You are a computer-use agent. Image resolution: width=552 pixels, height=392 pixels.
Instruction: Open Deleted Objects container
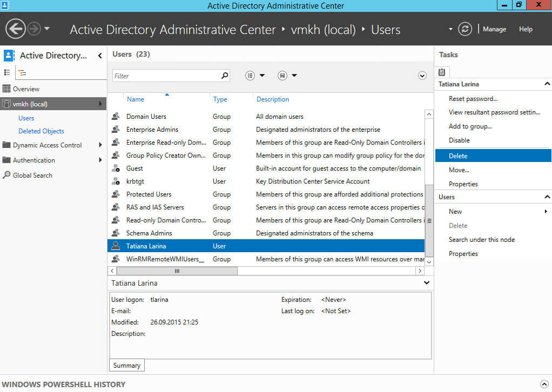41,131
